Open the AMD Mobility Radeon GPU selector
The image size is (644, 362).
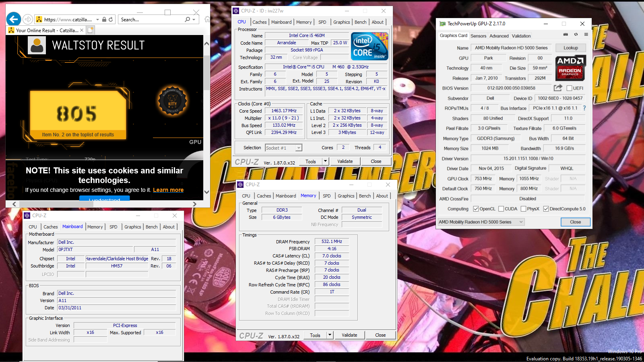pos(481,222)
